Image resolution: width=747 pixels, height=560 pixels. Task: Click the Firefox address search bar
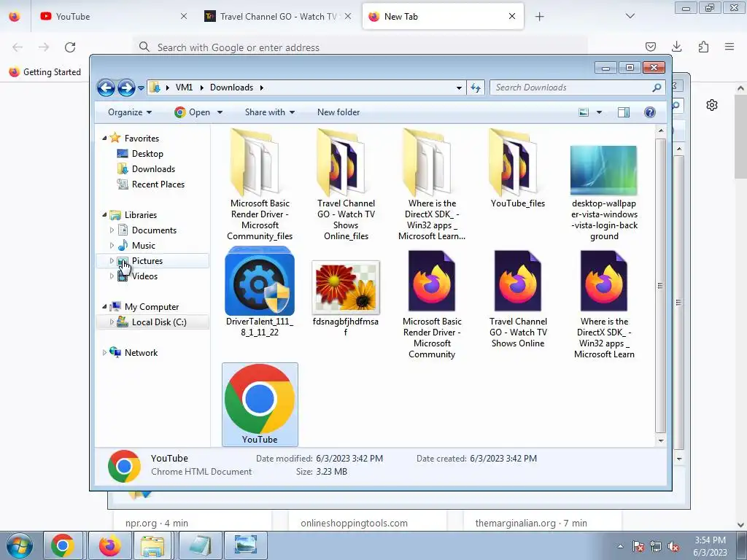click(x=360, y=47)
